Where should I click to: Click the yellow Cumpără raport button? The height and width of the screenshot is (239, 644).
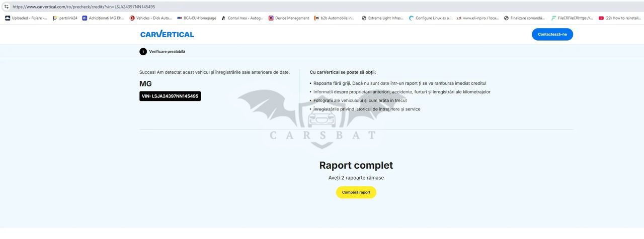pos(356,192)
